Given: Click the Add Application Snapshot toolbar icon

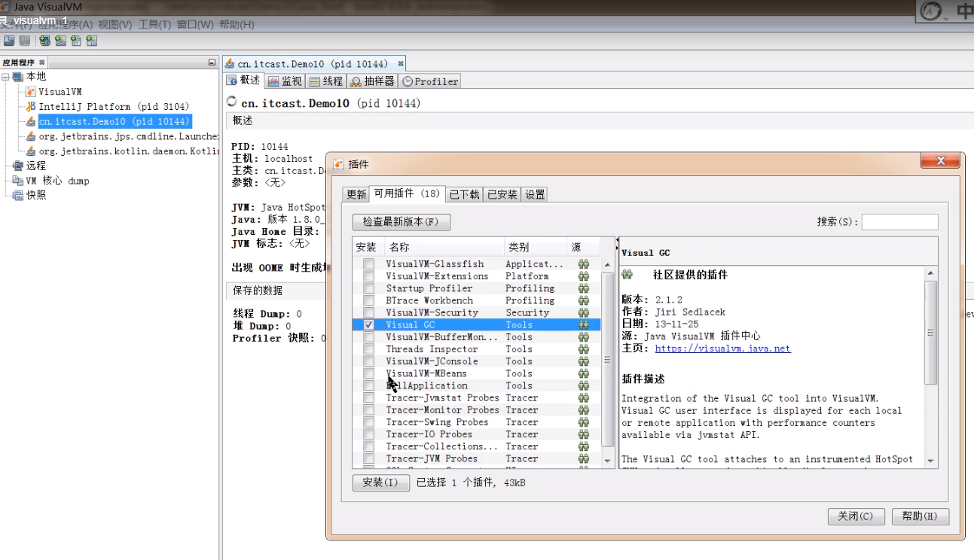Looking at the screenshot, I should click(92, 41).
